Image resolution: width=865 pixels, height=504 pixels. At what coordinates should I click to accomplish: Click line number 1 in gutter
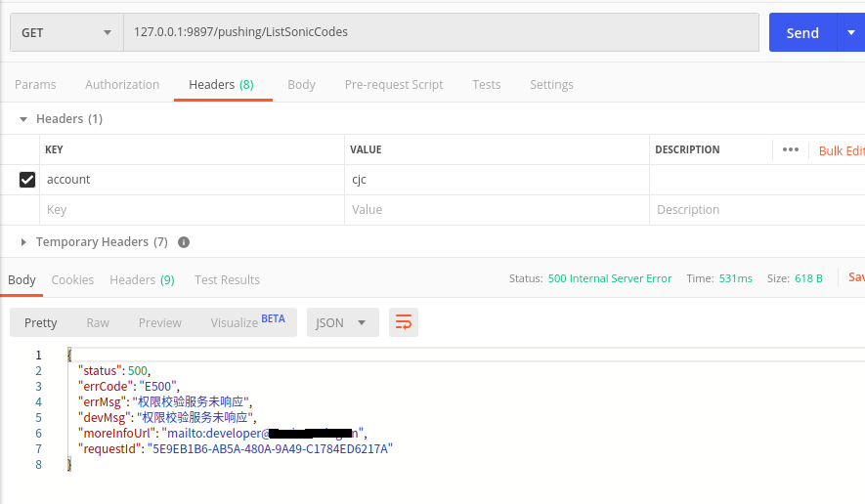[x=39, y=355]
